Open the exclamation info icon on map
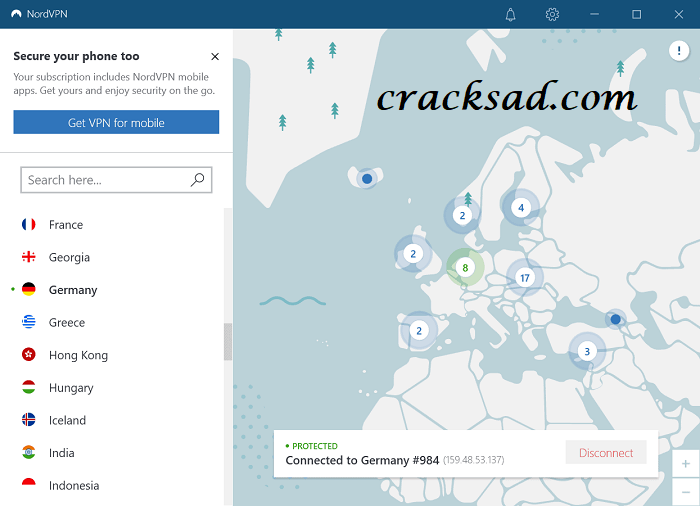The width and height of the screenshot is (700, 506). point(679,50)
